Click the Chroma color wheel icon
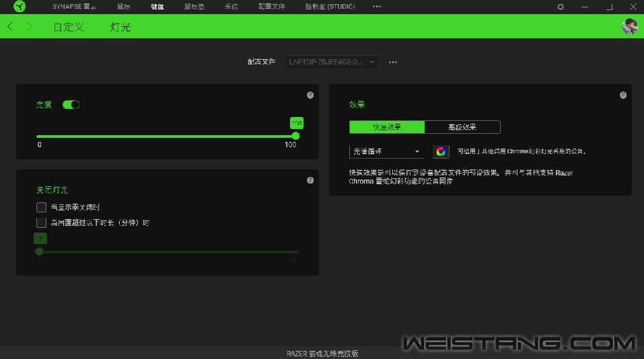Viewport: 644px width, 359px height. pyautogui.click(x=441, y=152)
